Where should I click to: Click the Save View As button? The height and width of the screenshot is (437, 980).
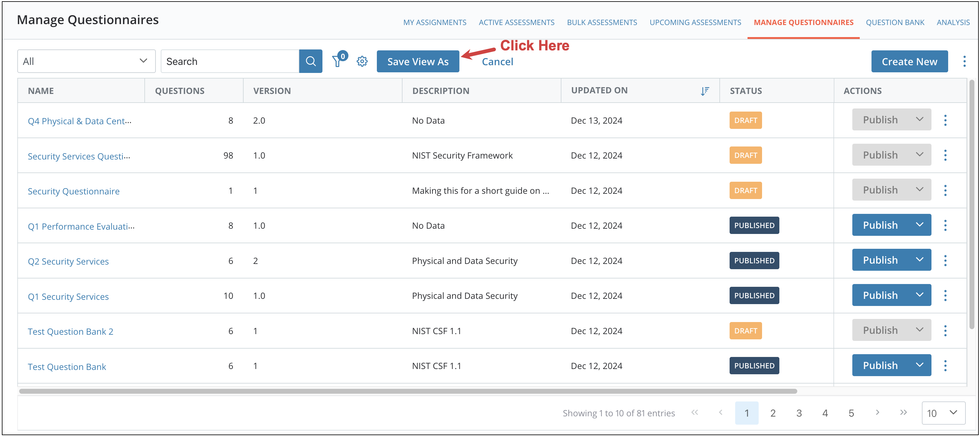[418, 62]
